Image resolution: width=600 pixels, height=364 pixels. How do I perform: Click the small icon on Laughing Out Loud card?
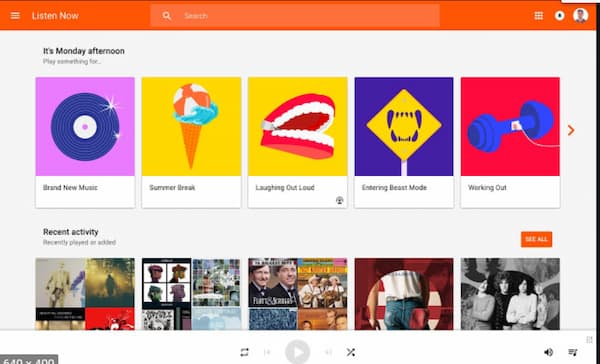[339, 200]
